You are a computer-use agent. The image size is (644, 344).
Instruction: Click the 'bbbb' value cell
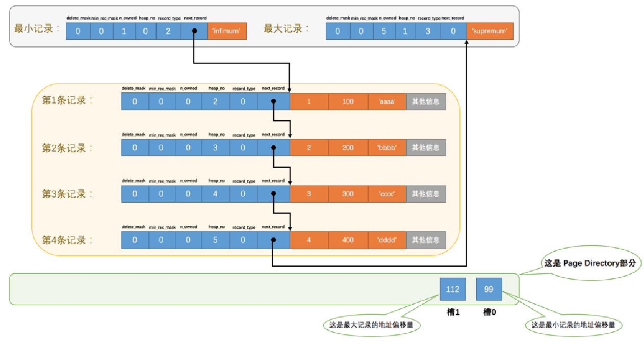387,147
